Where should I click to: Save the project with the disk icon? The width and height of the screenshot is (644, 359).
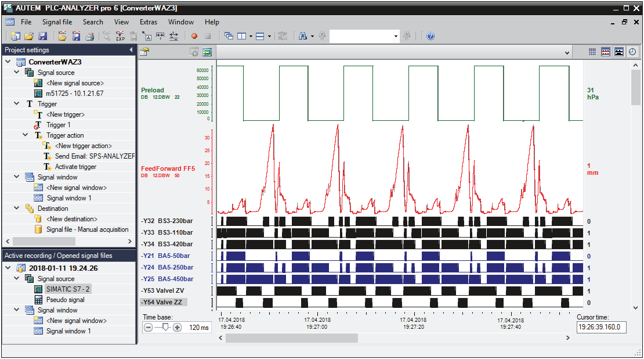click(x=43, y=35)
